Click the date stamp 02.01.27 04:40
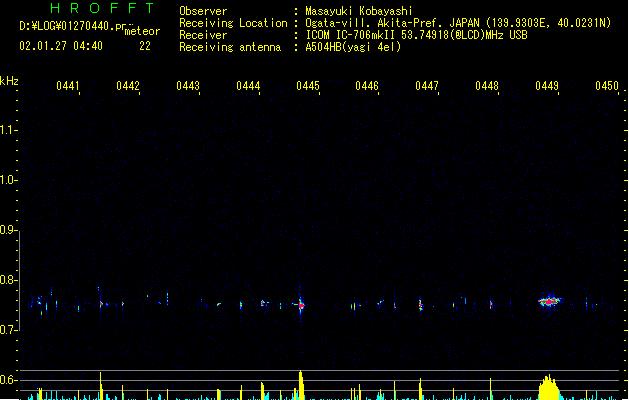The height and width of the screenshot is (400, 629). click(x=61, y=46)
